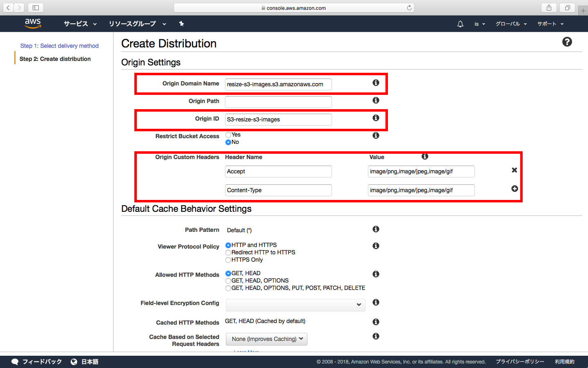Show all Safari tabs overview

click(567, 8)
